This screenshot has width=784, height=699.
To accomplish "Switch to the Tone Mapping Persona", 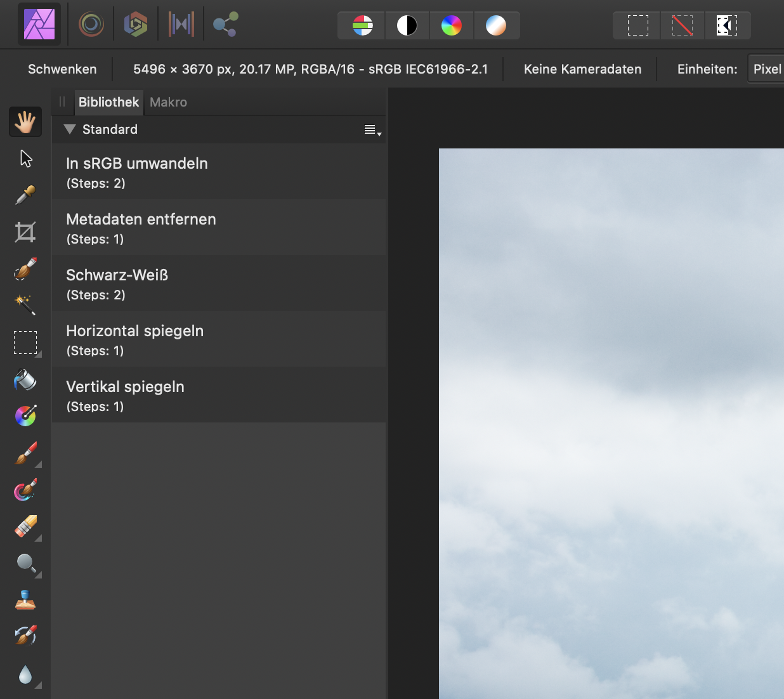I will click(x=181, y=25).
